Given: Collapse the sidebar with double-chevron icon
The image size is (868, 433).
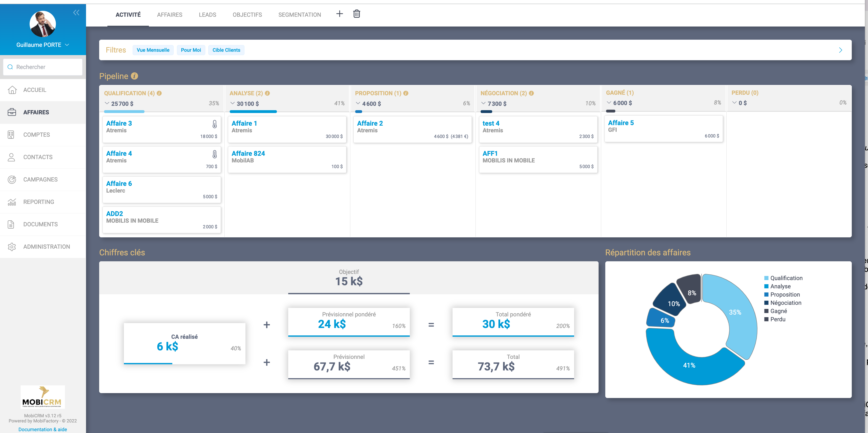Looking at the screenshot, I should pos(76,13).
